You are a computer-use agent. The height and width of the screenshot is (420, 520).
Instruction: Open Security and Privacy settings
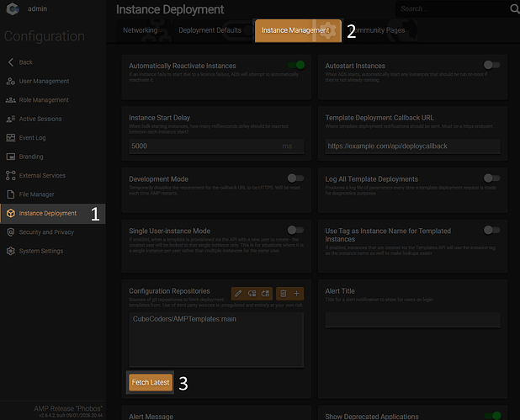pos(46,232)
